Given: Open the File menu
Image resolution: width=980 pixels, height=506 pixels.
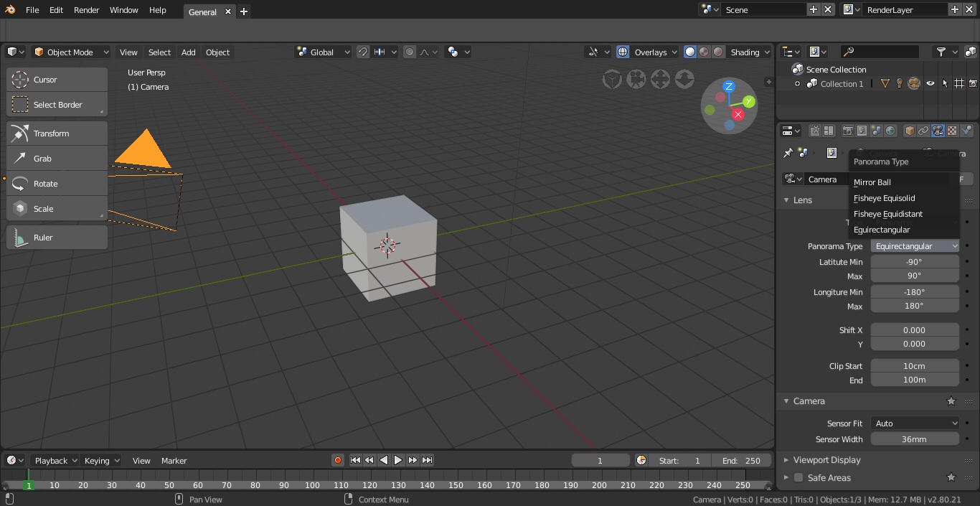Looking at the screenshot, I should point(32,10).
